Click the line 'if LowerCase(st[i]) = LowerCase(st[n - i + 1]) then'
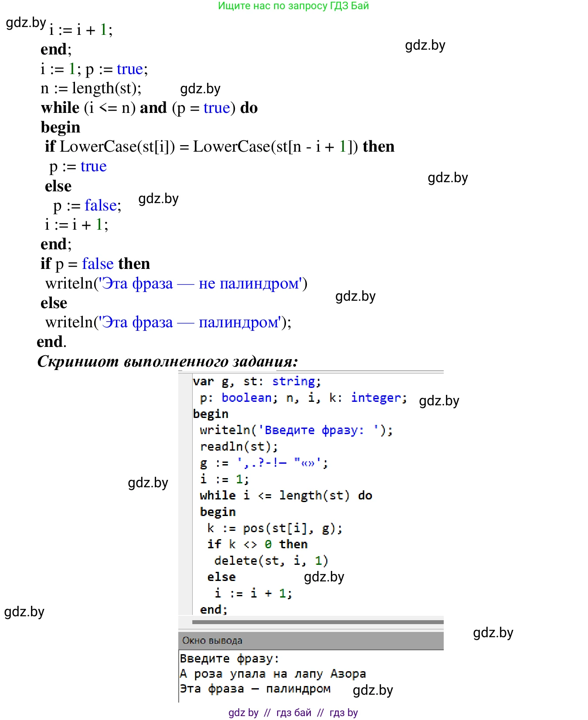Image resolution: width=588 pixels, height=720 pixels. 219,146
